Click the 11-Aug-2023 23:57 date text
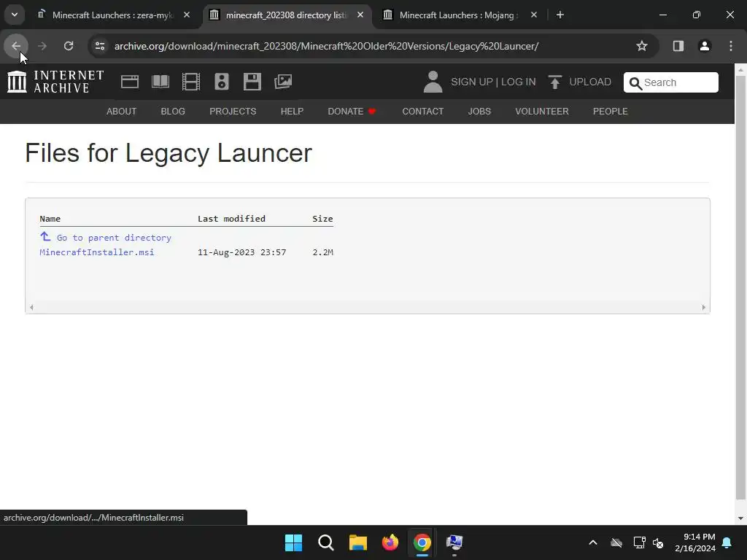The width and height of the screenshot is (747, 560). tap(242, 252)
